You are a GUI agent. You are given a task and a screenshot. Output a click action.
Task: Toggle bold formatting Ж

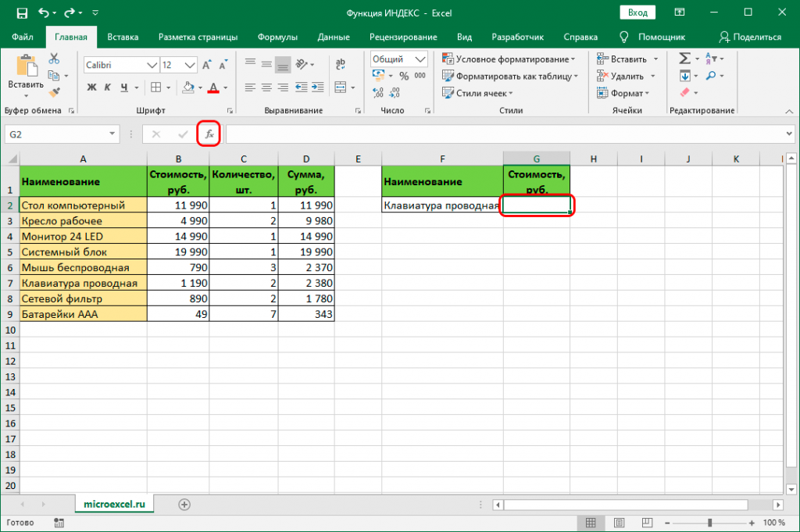coord(91,87)
